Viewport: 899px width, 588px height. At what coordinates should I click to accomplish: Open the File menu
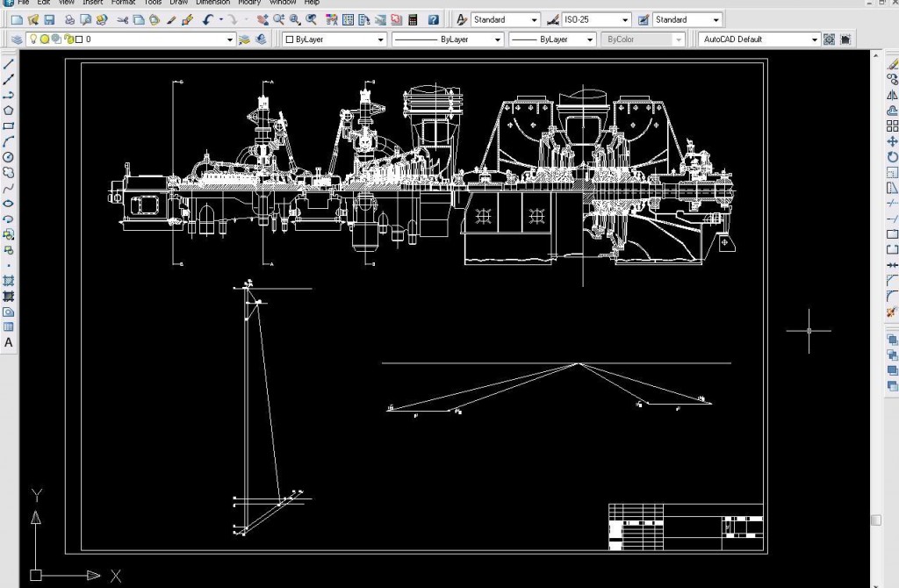(24, 3)
